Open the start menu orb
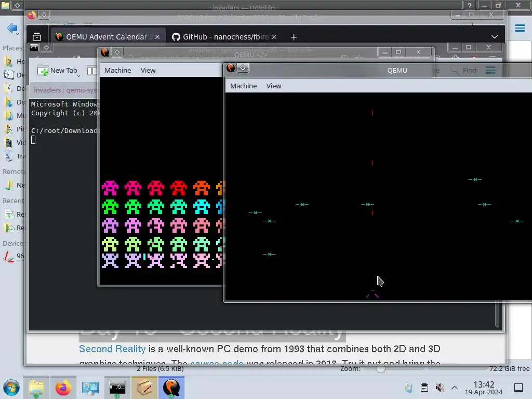532x399 pixels. [x=11, y=388]
